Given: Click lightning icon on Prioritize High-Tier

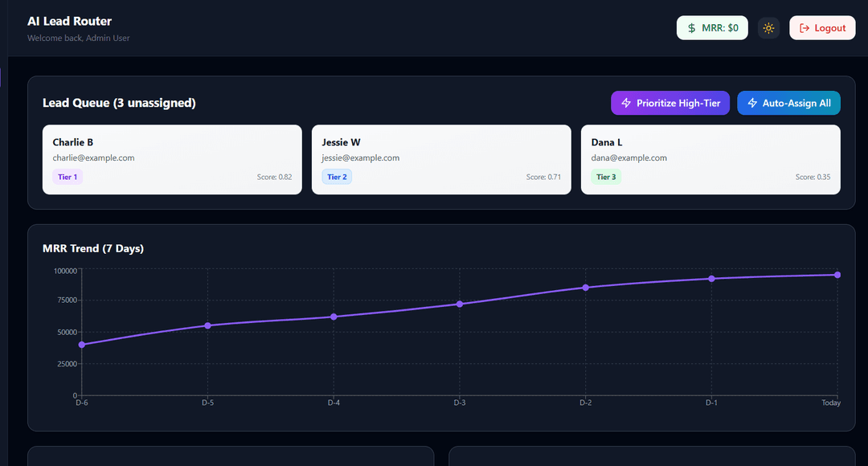Looking at the screenshot, I should coord(626,103).
